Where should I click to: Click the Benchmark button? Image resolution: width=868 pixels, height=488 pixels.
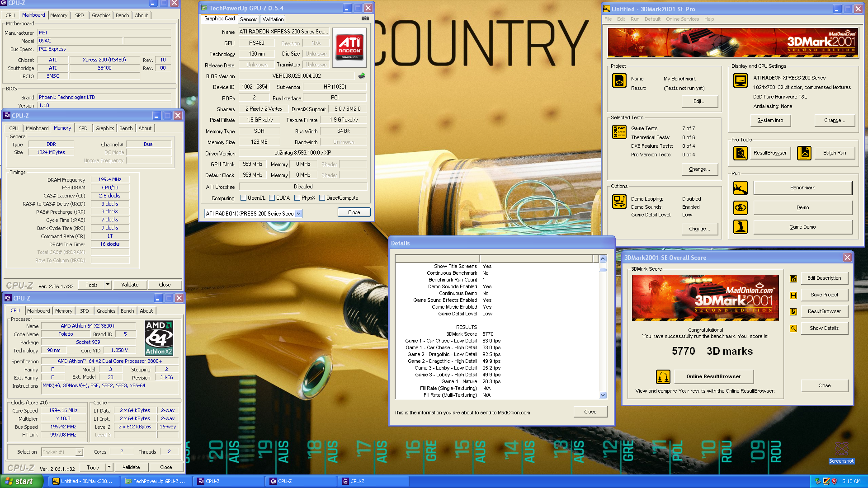pos(802,188)
